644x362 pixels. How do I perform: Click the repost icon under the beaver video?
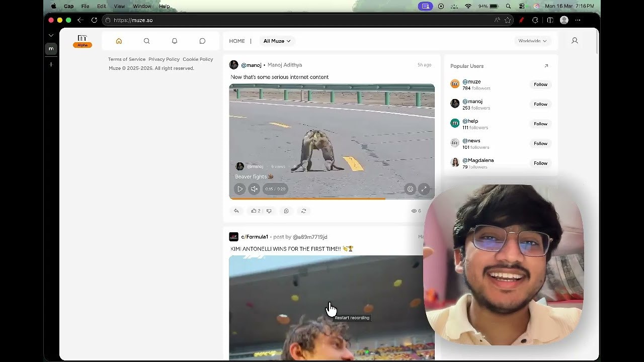(x=303, y=211)
